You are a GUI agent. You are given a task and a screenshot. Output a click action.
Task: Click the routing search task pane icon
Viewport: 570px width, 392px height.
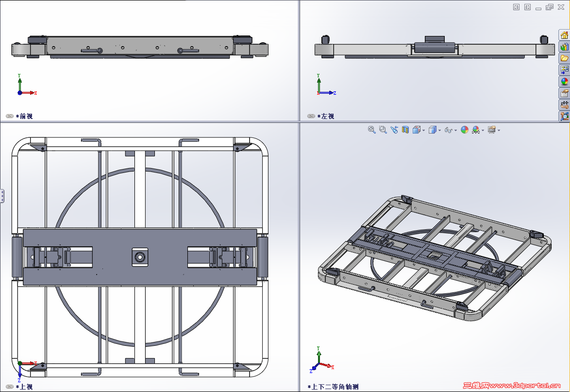coord(564,117)
